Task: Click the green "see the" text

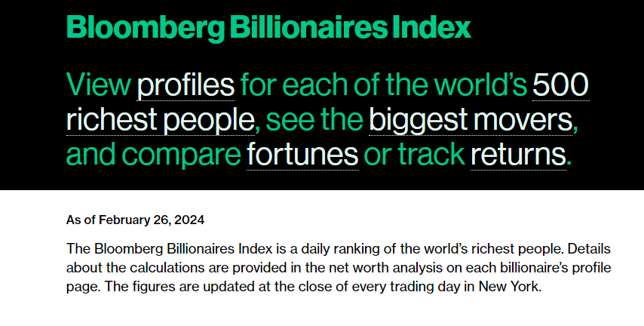Action: 314,120
